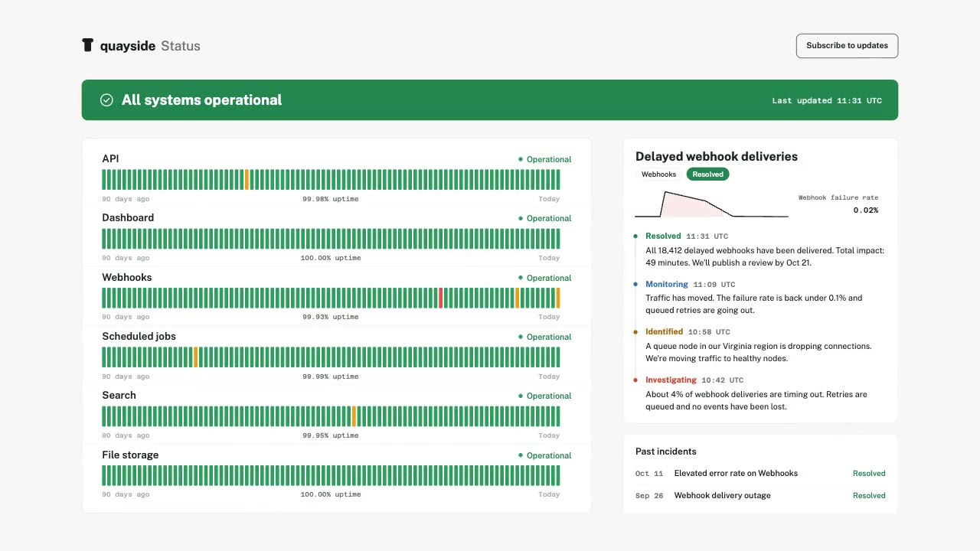980x551 pixels.
Task: Click the API Operational status label
Action: point(545,159)
